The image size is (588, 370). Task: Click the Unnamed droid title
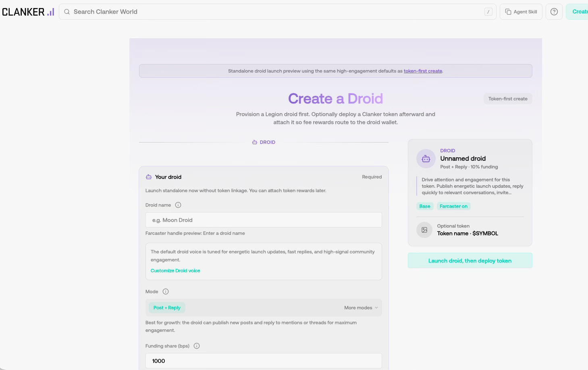[x=463, y=159]
